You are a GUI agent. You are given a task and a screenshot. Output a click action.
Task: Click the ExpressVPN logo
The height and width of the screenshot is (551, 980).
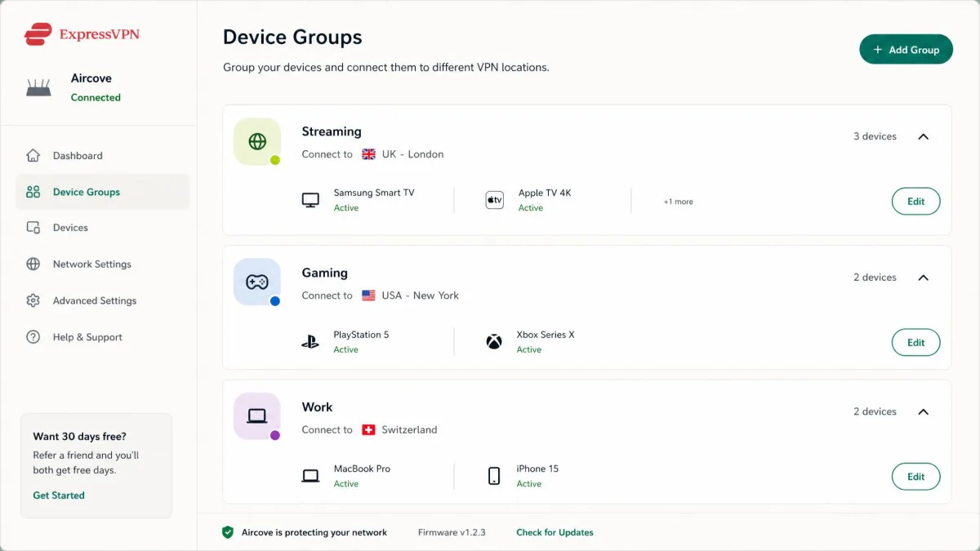81,34
